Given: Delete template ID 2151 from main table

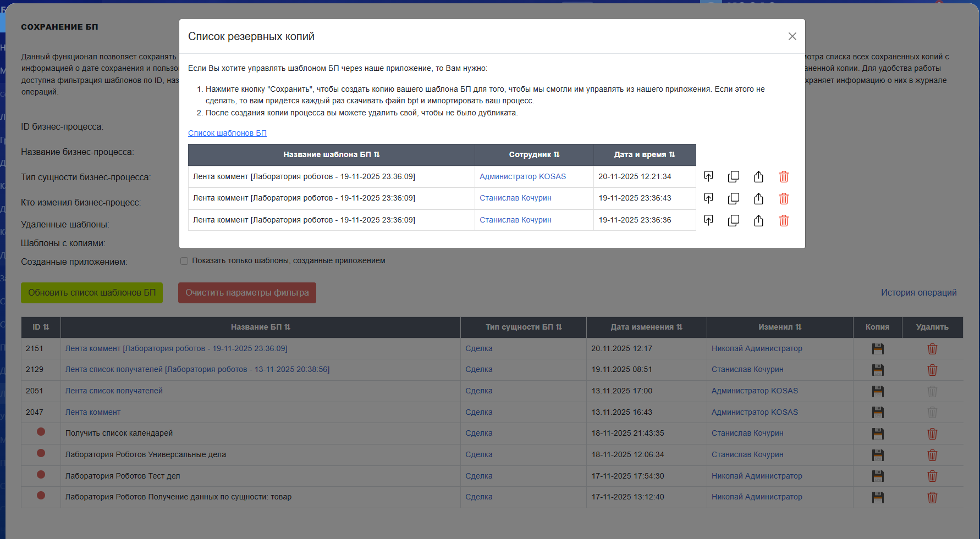Looking at the screenshot, I should click(x=932, y=348).
